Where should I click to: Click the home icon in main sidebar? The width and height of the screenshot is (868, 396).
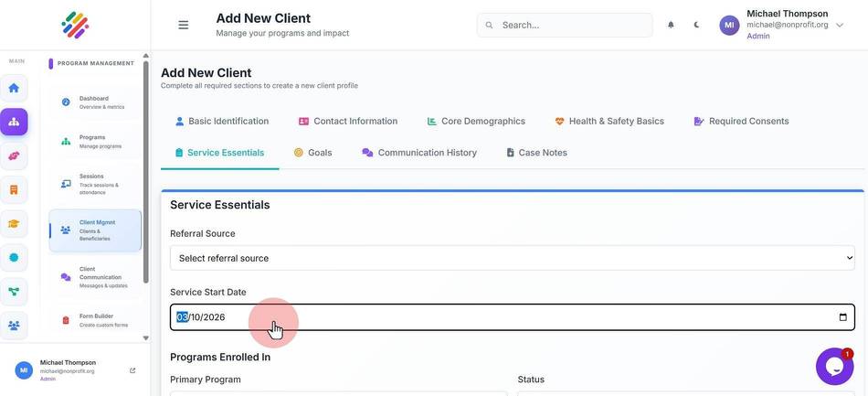14,88
